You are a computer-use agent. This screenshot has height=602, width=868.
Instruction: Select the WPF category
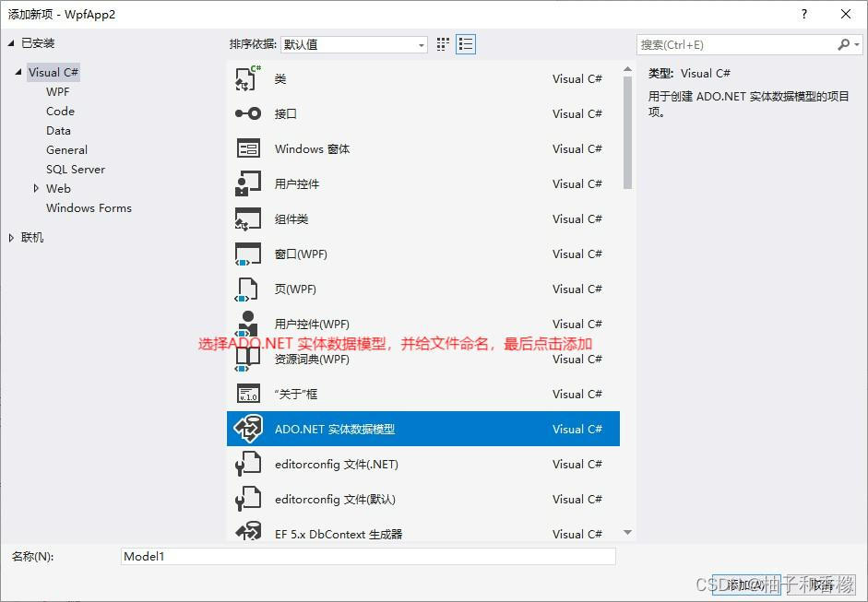57,92
